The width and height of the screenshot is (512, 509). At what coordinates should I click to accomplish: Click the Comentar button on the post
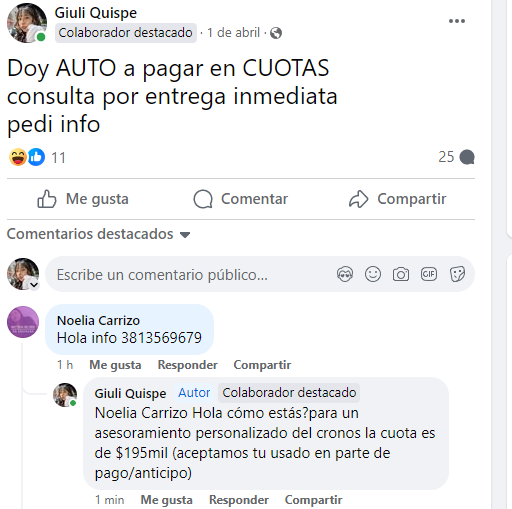click(x=241, y=199)
